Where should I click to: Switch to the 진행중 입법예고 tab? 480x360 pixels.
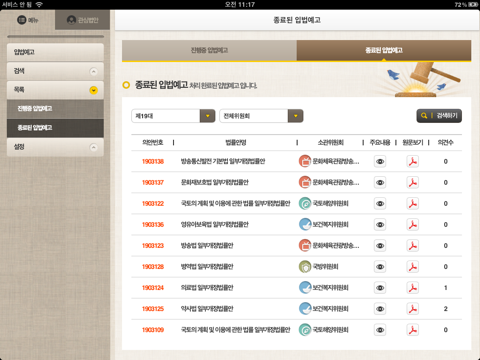pyautogui.click(x=209, y=50)
